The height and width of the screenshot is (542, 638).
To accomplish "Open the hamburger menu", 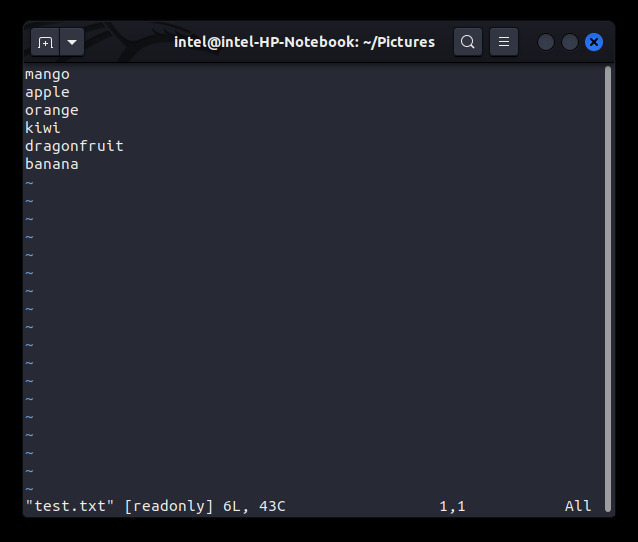I will coord(504,42).
